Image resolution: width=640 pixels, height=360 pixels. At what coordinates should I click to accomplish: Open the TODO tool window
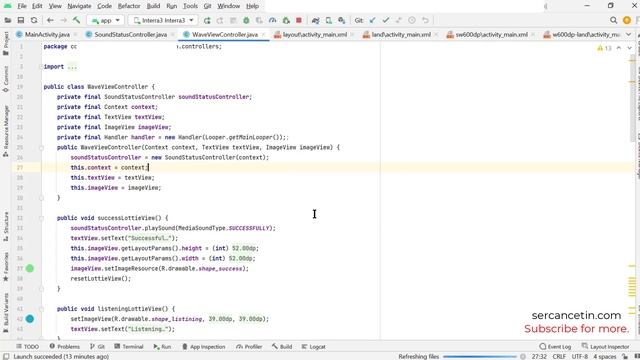click(27, 347)
